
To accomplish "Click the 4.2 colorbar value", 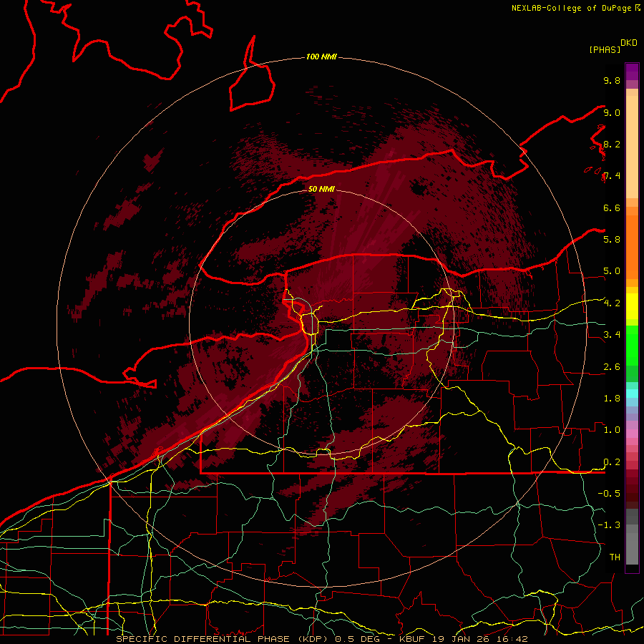I will [x=612, y=303].
